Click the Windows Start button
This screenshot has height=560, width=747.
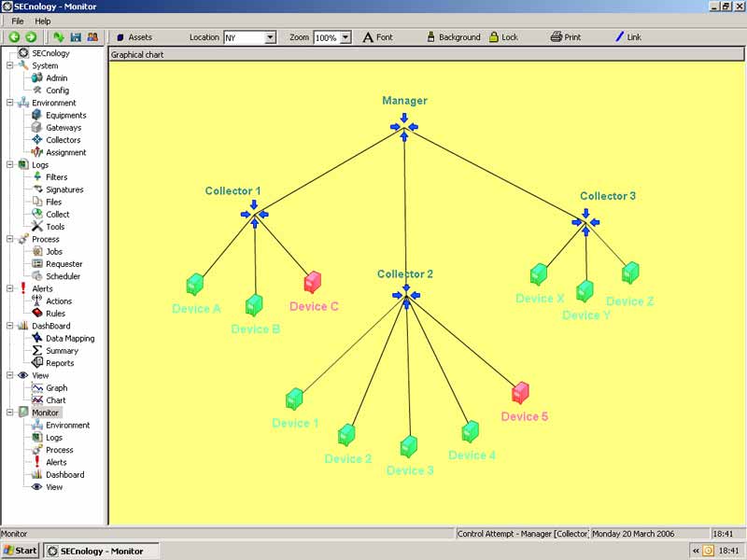[x=20, y=551]
